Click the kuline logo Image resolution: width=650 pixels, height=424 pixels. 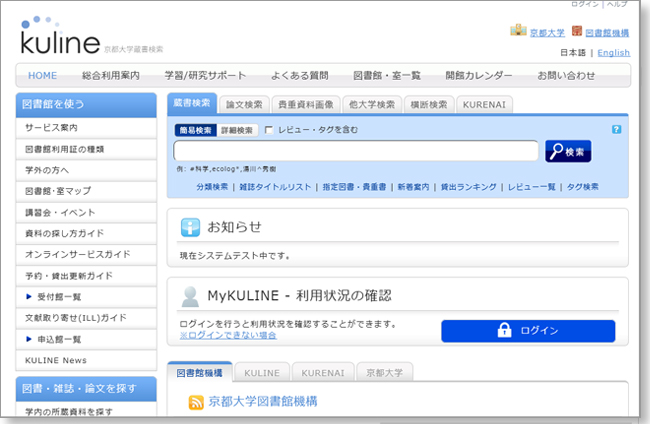pos(60,36)
